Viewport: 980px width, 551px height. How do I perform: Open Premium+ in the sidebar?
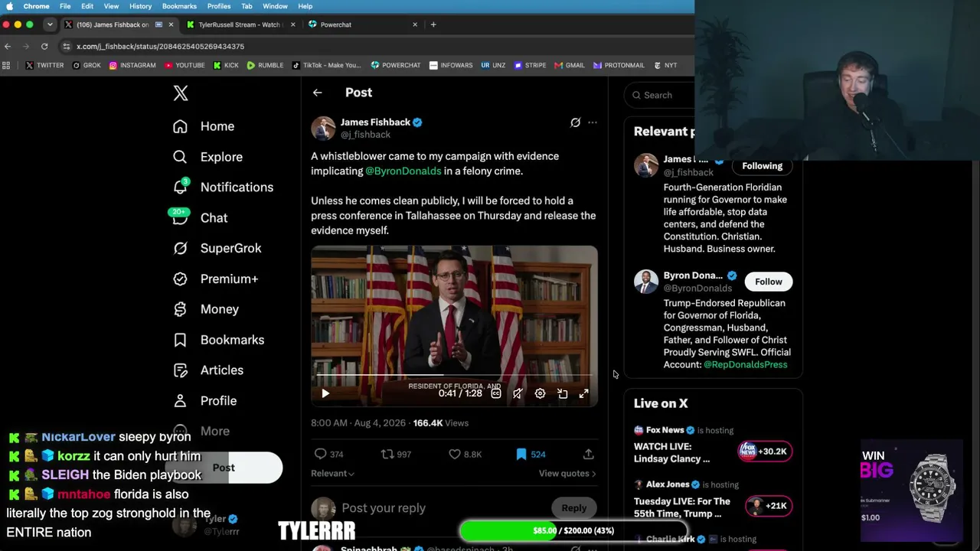tap(215, 279)
